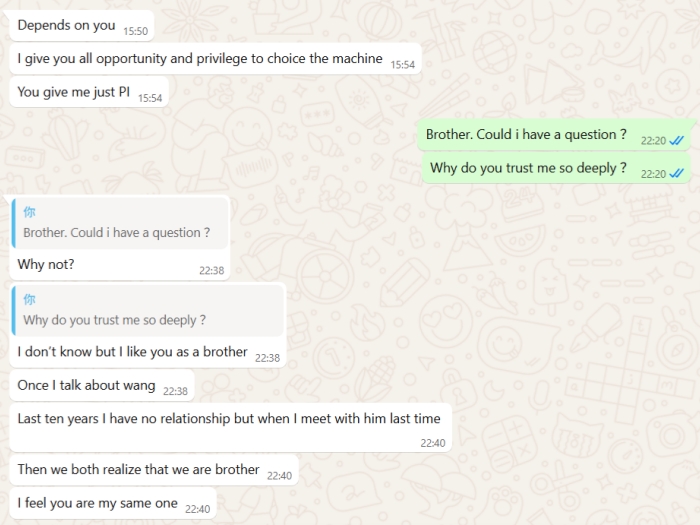Click the 15:50 timestamp next to 'Depends on you'
The height and width of the screenshot is (525, 700).
click(x=135, y=31)
